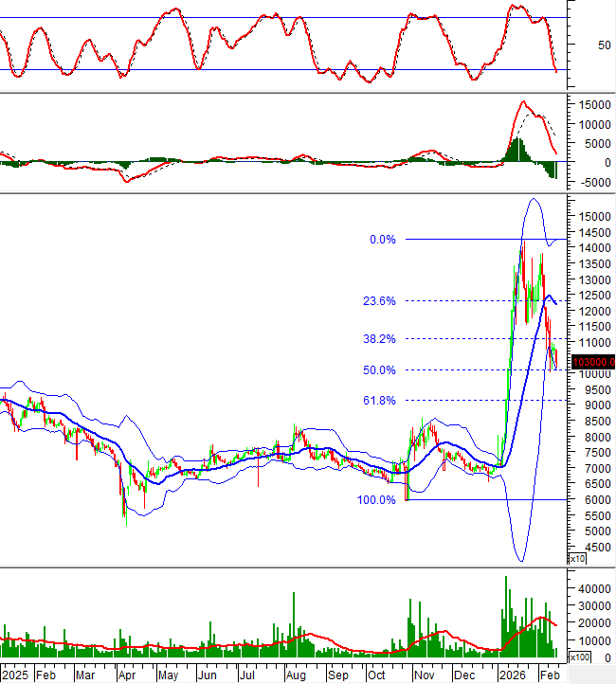Click the x100 volume scale multiplier

(578, 656)
